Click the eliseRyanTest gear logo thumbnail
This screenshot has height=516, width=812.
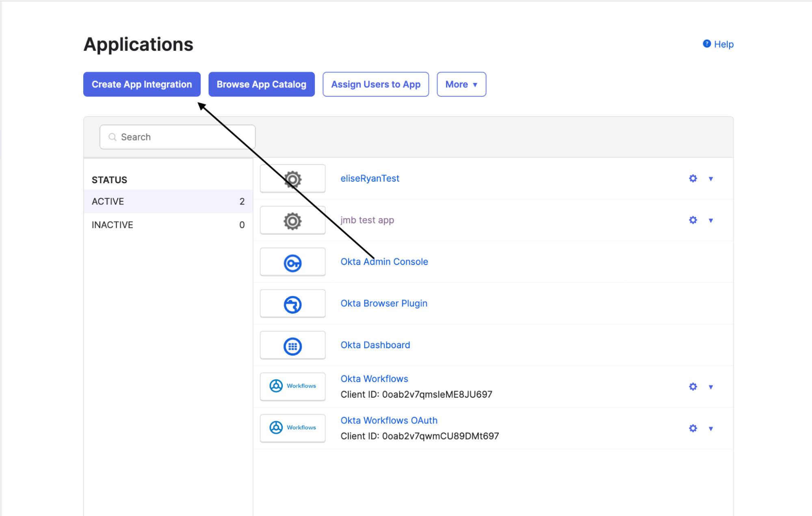coord(292,179)
